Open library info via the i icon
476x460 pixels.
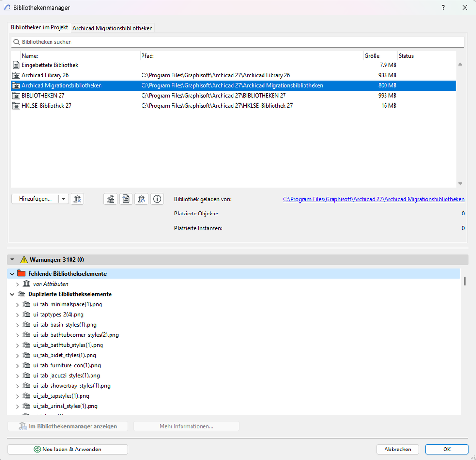pos(157,199)
